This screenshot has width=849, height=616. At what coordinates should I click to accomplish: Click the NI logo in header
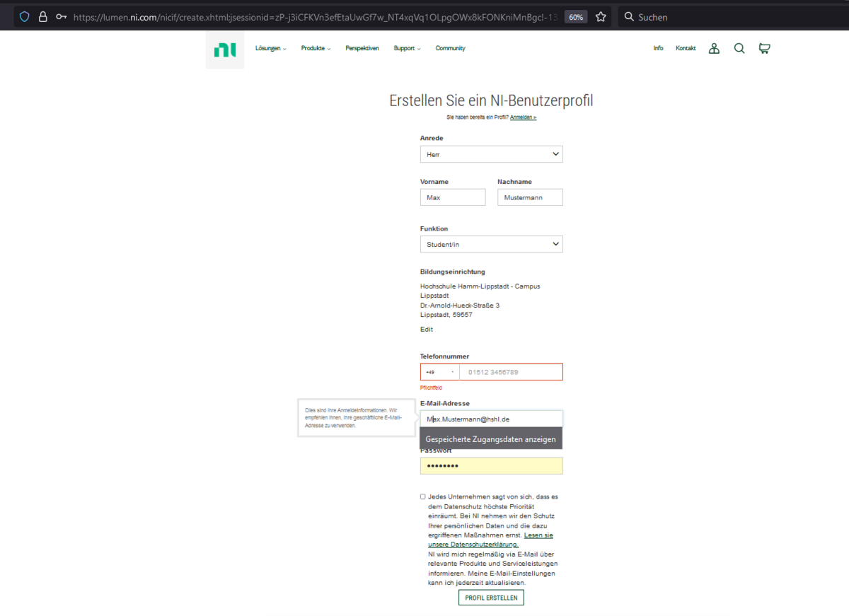coord(225,50)
